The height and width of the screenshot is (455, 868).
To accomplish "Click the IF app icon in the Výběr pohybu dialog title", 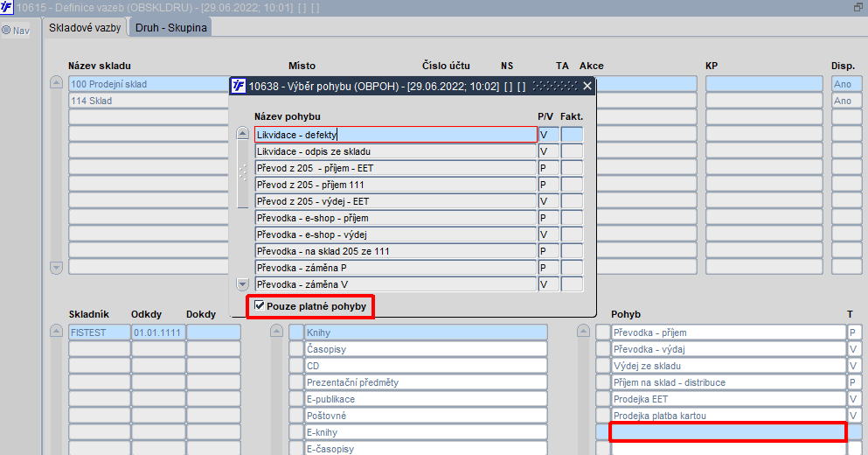I will pos(238,86).
